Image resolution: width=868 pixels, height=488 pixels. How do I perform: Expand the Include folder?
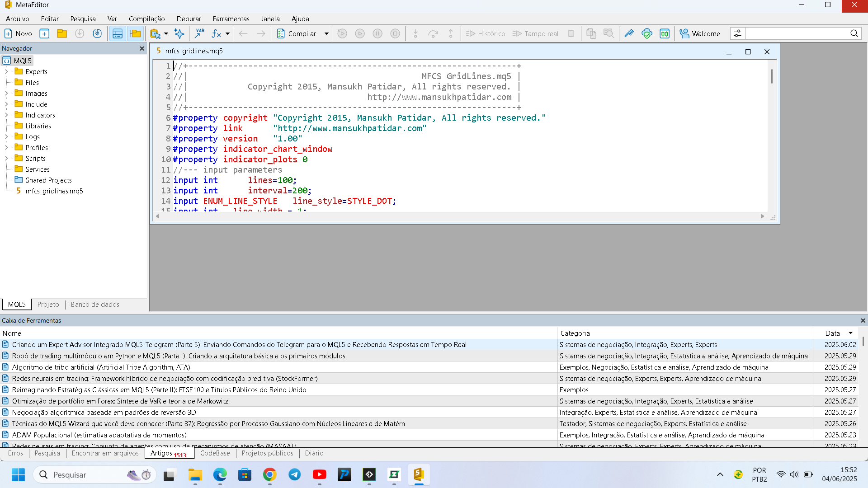[x=6, y=104]
